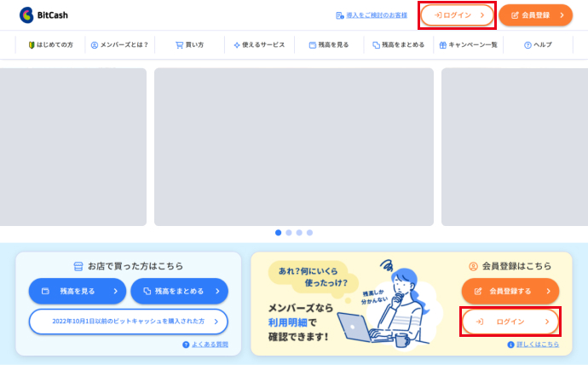Click the chevron on the header ログイン button
Image resolution: width=588 pixels, height=365 pixels.
tap(482, 15)
